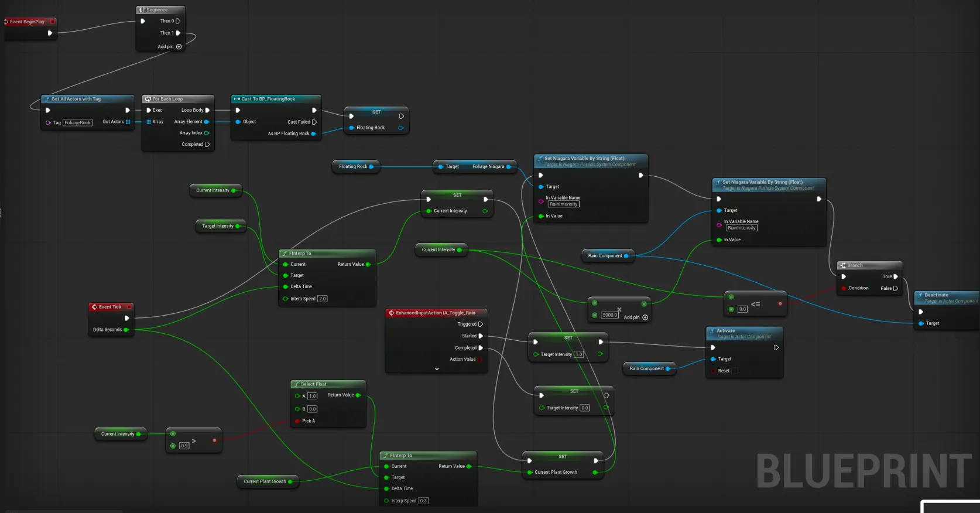The width and height of the screenshot is (980, 513).
Task: Select the EnhancedInputAction IA_Toggle_Rain node header
Action: coord(436,313)
